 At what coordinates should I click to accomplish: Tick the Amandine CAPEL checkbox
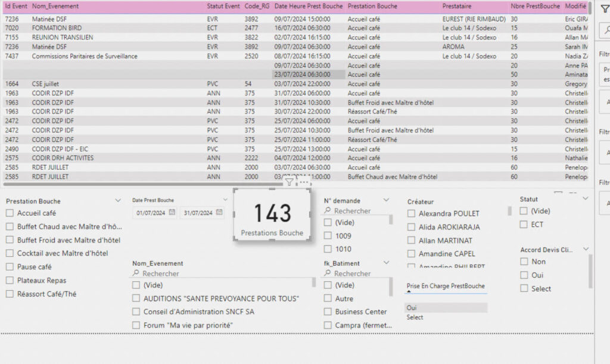point(411,254)
